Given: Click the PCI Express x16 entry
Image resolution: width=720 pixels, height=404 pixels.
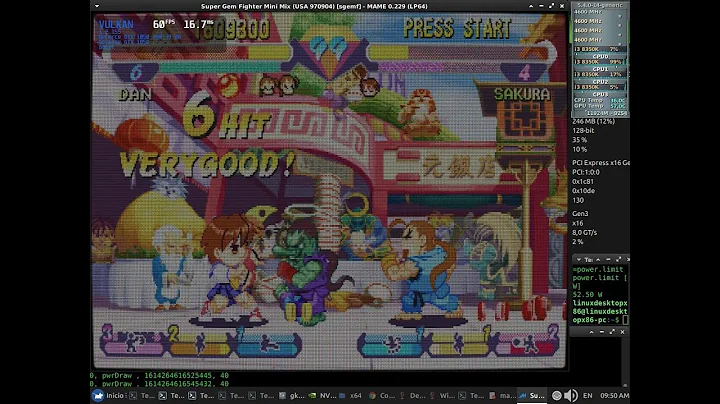Looking at the screenshot, I should (x=601, y=163).
